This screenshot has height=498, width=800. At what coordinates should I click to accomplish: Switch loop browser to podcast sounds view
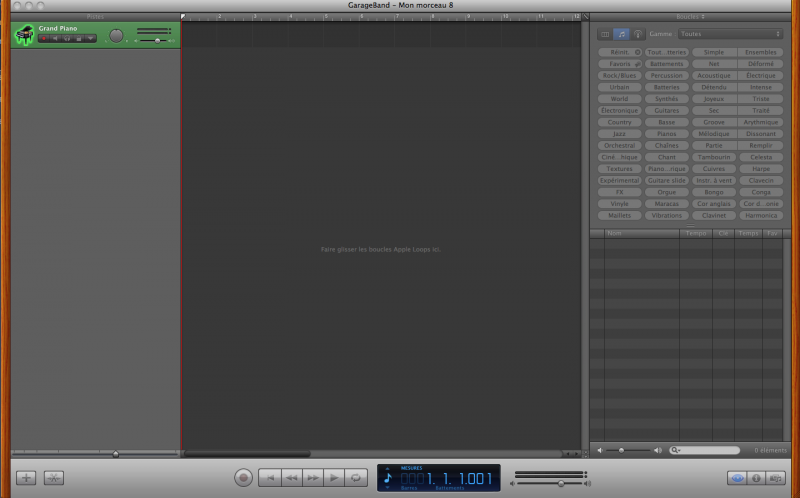[x=638, y=34]
